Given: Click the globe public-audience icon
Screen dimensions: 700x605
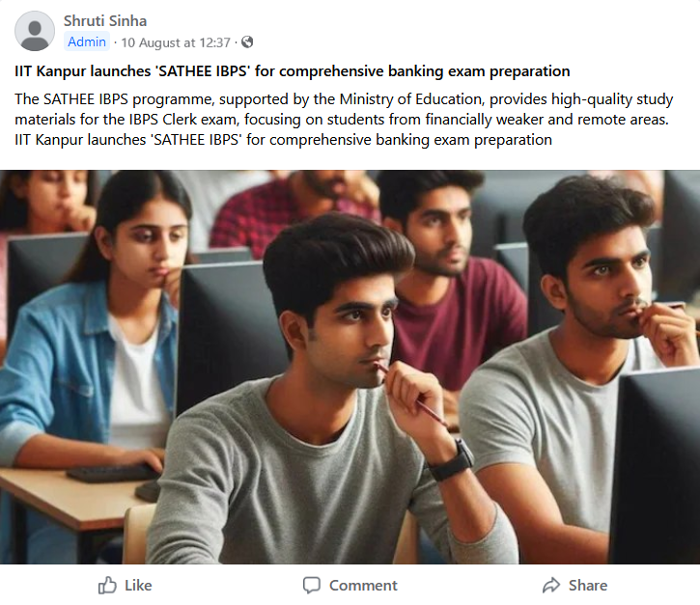Looking at the screenshot, I should pos(247,42).
